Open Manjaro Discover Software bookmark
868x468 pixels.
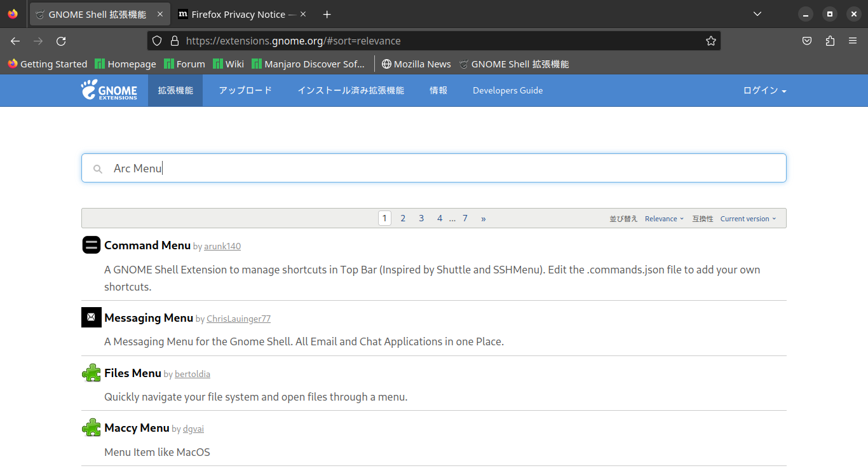(308, 64)
